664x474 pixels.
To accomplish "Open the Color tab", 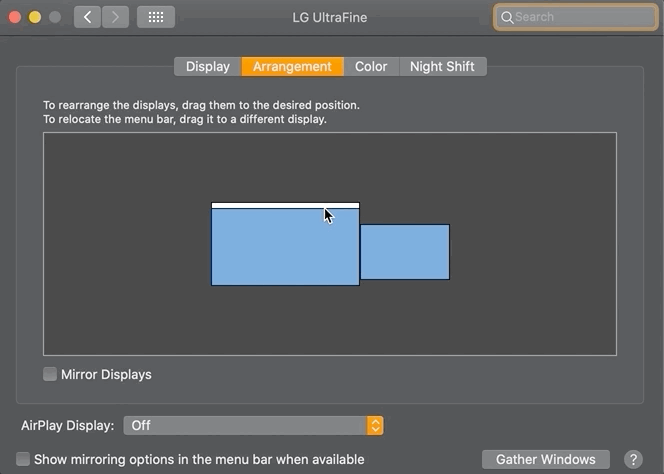I will pos(371,67).
